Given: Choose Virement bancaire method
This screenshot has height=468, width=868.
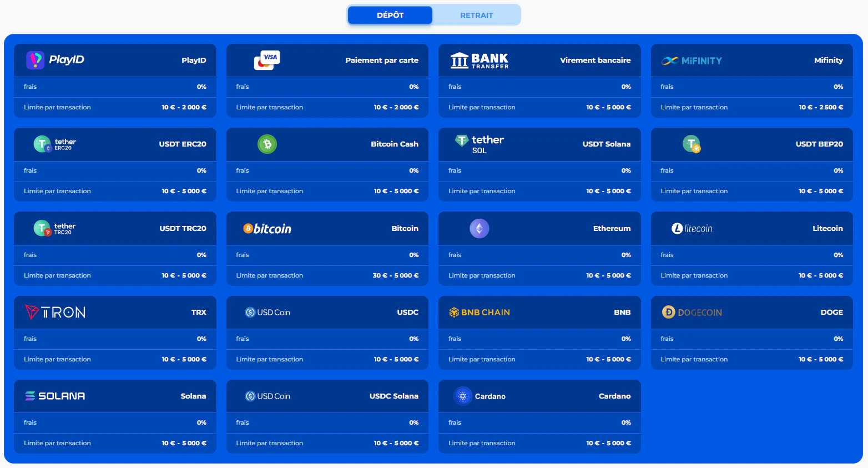Looking at the screenshot, I should 595,60.
